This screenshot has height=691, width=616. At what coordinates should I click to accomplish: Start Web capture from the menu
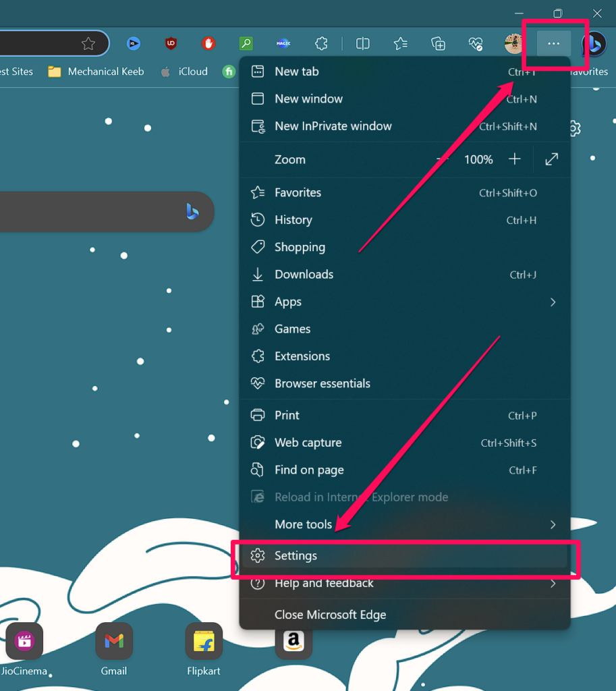(x=405, y=443)
